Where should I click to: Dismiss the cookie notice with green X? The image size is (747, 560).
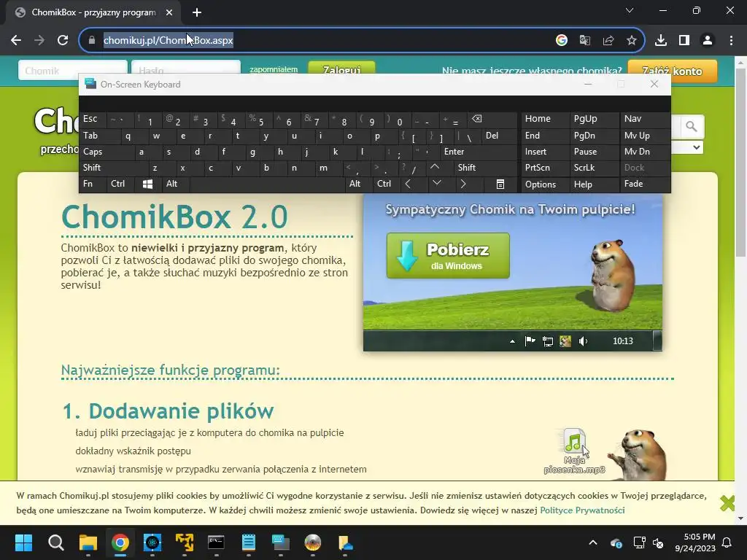[727, 503]
